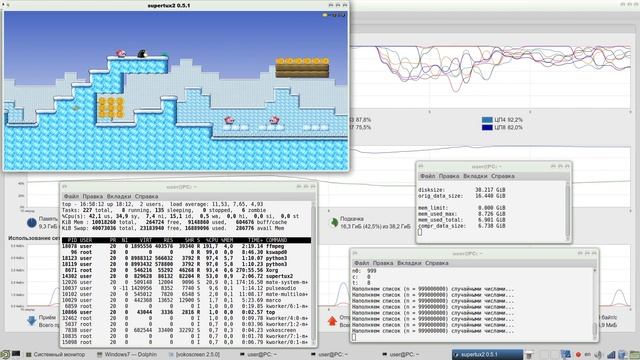Image resolution: width=640 pixels, height=360 pixels.
Task: Open Вкладки menu in the disksize terminal window
Action: pos(475,176)
